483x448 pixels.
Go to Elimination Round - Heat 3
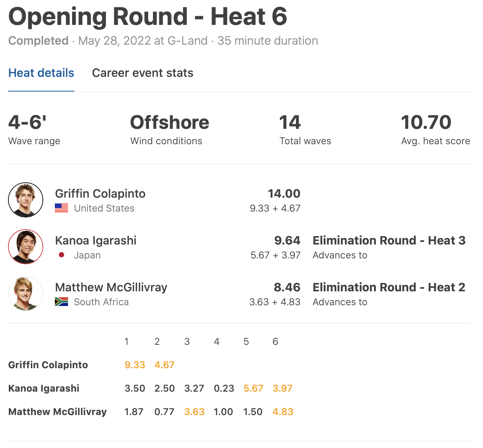[x=389, y=240]
